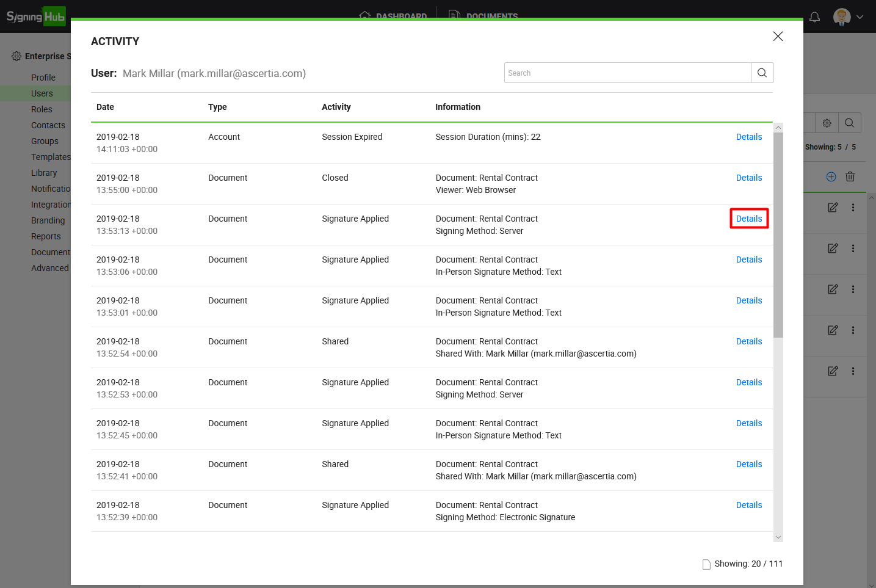Click the search magnifier icon in Activity dialog
This screenshot has height=588, width=876.
(762, 73)
